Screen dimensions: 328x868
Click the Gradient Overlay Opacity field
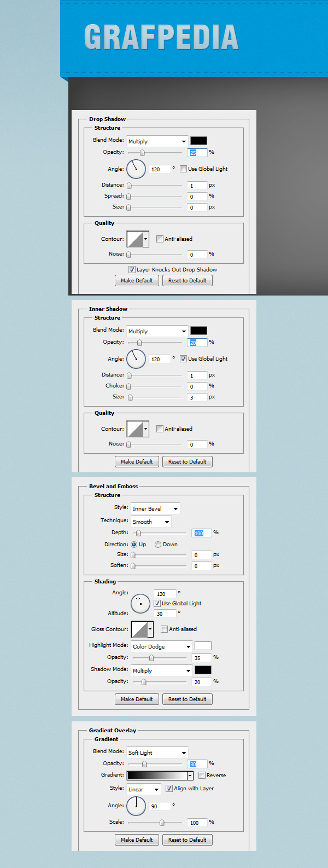pos(197,764)
